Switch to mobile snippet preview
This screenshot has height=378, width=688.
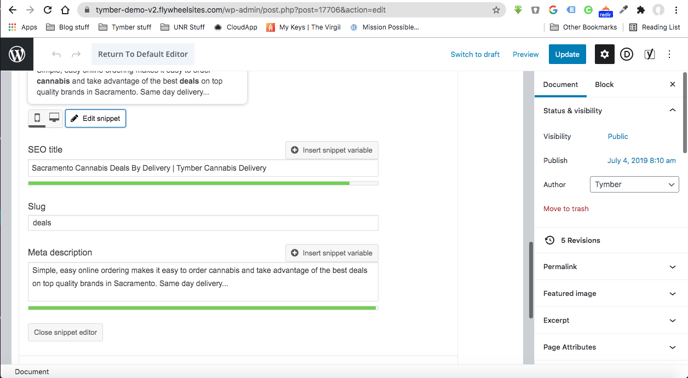pyautogui.click(x=37, y=118)
